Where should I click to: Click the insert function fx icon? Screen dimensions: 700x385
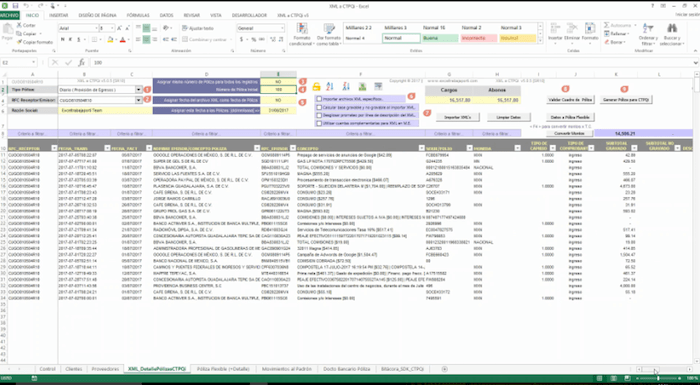click(82, 63)
